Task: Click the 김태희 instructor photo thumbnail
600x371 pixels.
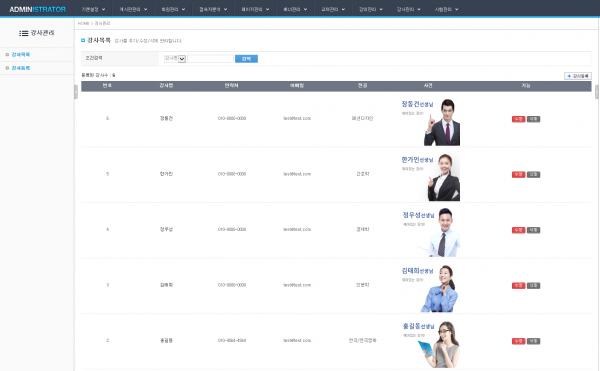Action: coord(428,288)
